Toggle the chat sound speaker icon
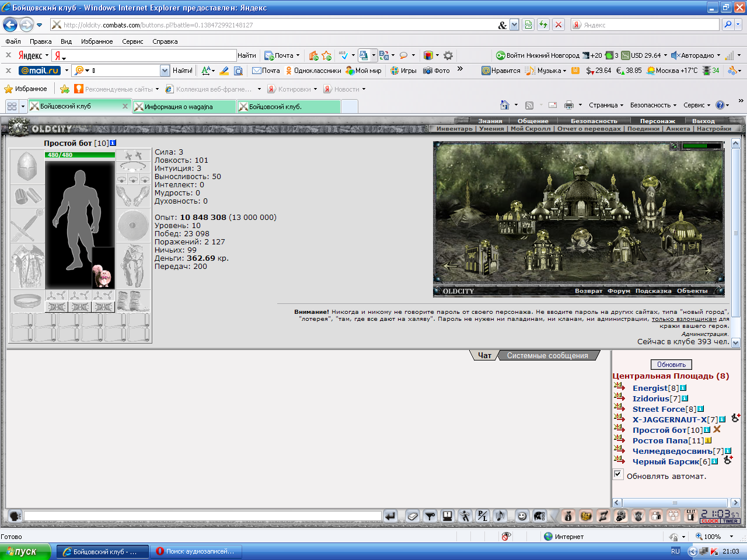The width and height of the screenshot is (747, 560). point(500,516)
